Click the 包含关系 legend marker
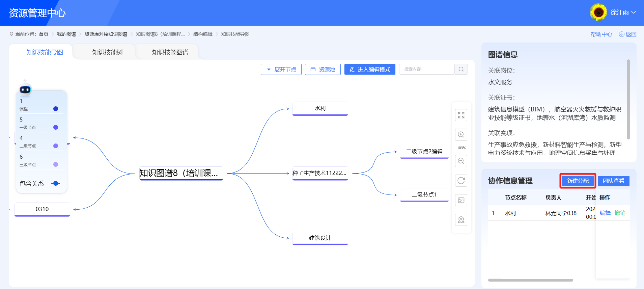644x289 pixels. tap(56, 183)
